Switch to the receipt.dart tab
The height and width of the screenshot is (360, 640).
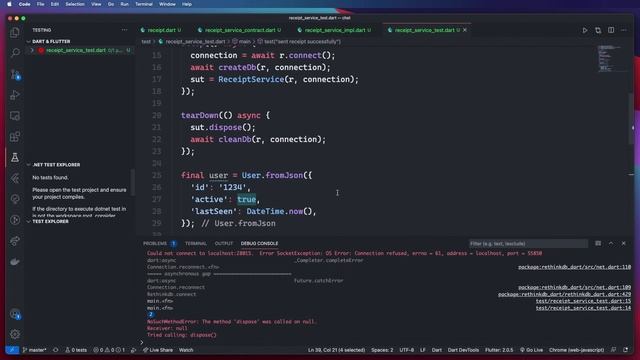coord(161,30)
